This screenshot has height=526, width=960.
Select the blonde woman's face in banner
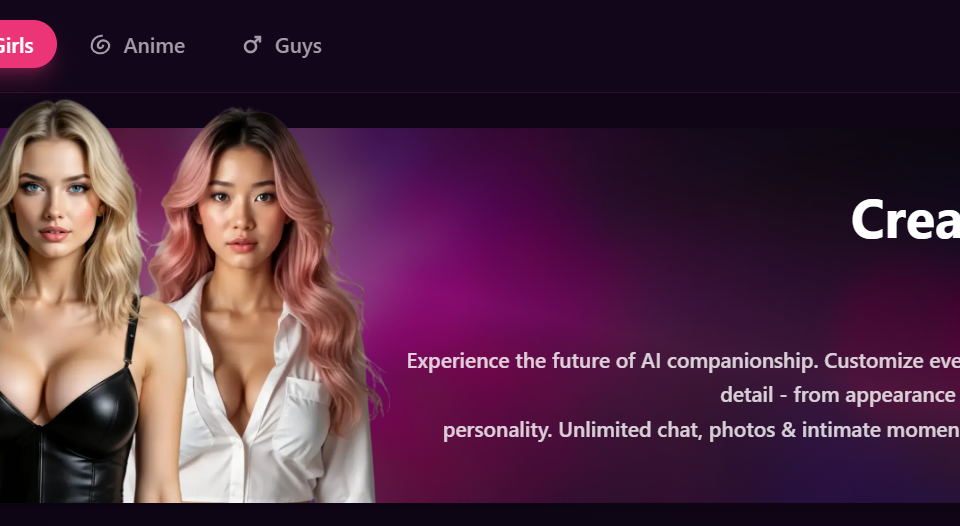coord(55,197)
